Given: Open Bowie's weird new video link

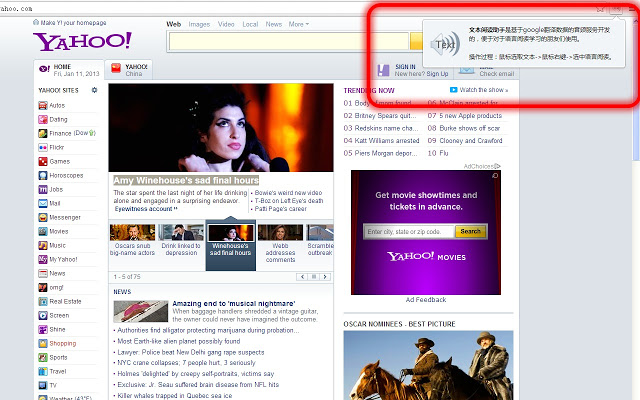Looking at the screenshot, I should [x=288, y=193].
